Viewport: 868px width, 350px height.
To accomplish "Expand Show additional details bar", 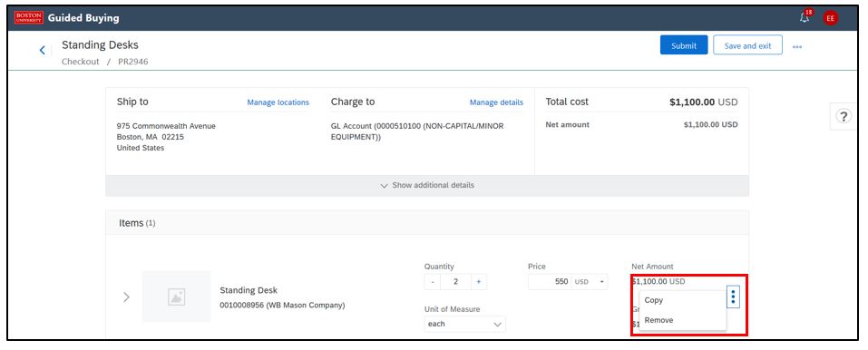I will (x=427, y=186).
